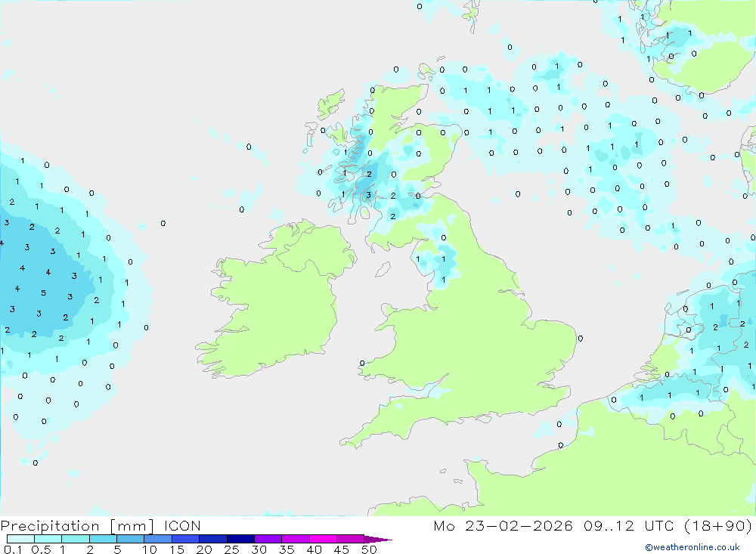Select the 1–2 mm legend color box

tap(76, 539)
